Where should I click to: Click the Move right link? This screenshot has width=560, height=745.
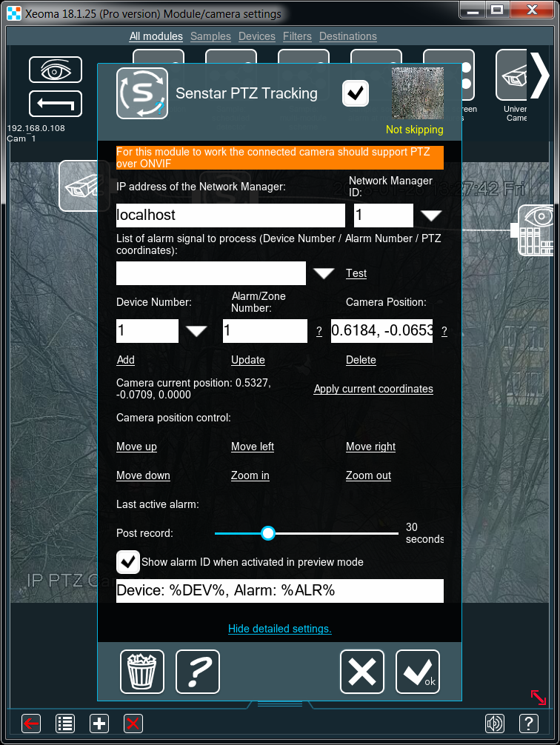(371, 447)
